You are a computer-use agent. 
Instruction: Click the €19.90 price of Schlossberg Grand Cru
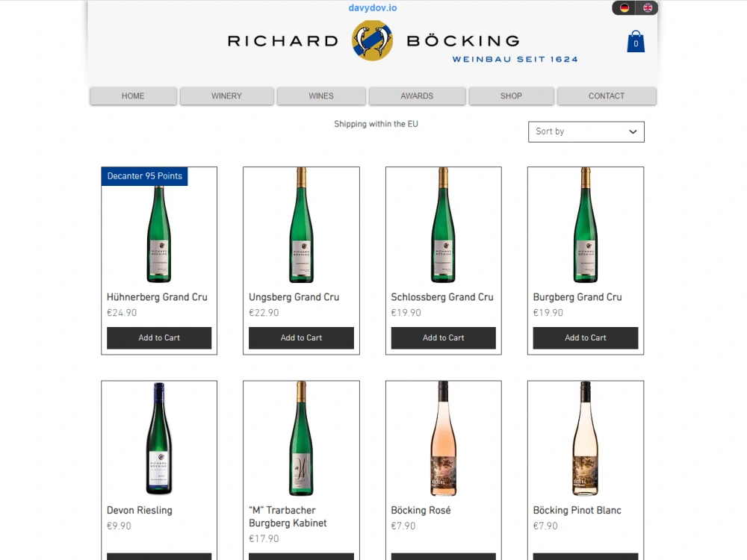click(x=406, y=313)
